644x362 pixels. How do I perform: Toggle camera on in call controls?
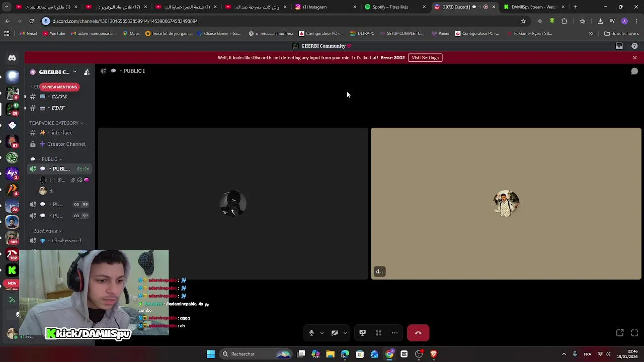pyautogui.click(x=335, y=333)
